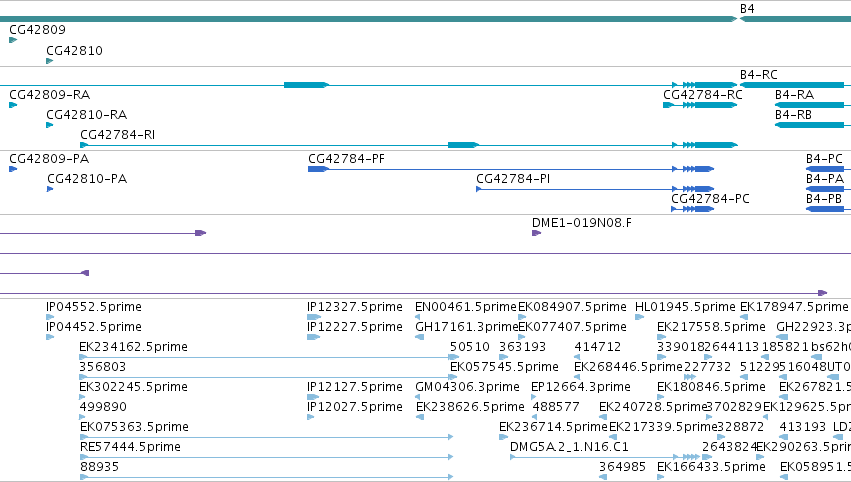This screenshot has height=482, width=851.
Task: Select protein B4-PB
Action: click(x=823, y=199)
